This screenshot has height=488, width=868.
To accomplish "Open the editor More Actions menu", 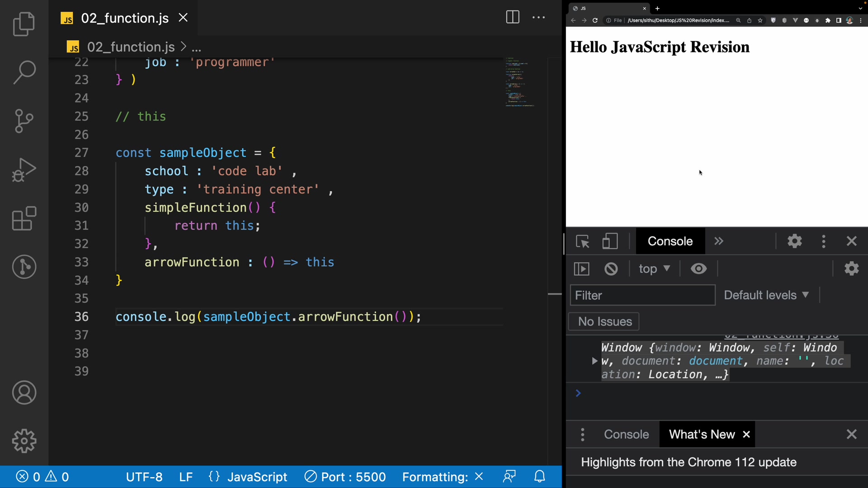I will 538,17.
